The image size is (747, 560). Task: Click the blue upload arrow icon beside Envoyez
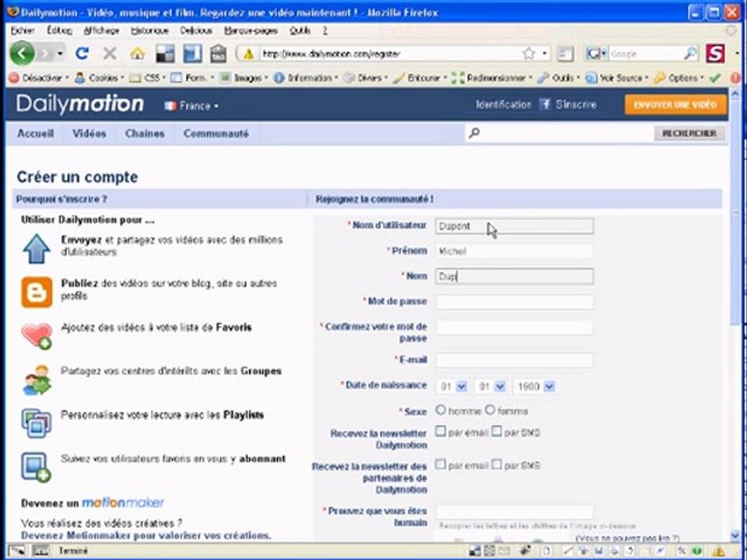[x=37, y=249]
